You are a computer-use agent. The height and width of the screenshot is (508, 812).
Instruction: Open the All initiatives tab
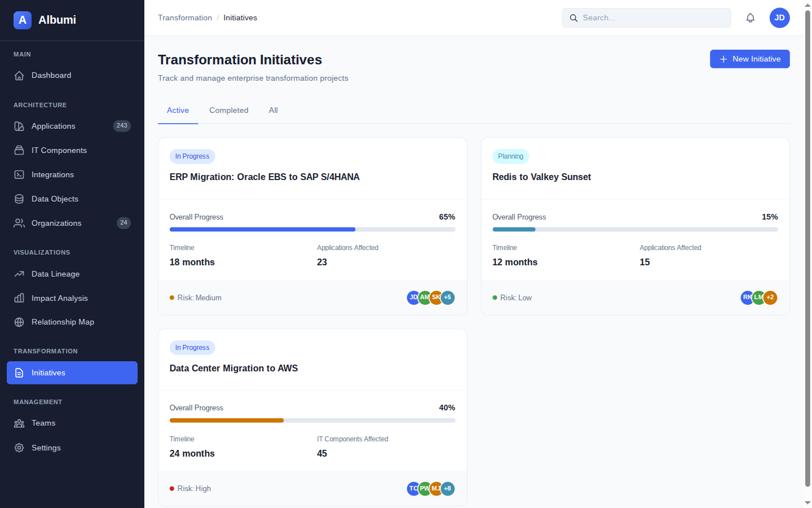(273, 110)
